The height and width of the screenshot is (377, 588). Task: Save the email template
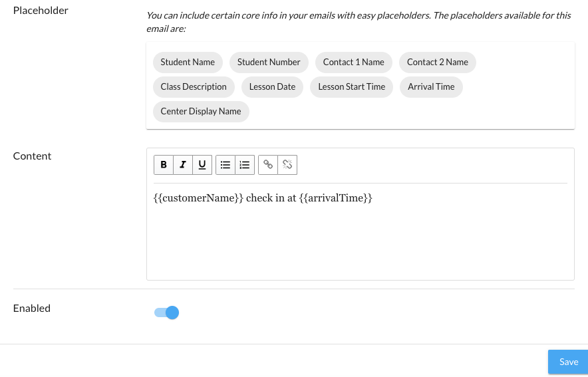coord(568,362)
